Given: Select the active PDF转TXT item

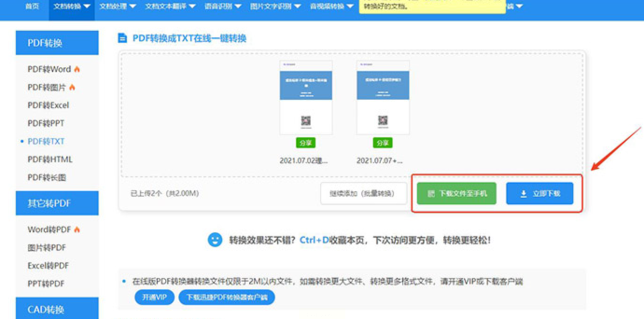Looking at the screenshot, I should (x=46, y=141).
